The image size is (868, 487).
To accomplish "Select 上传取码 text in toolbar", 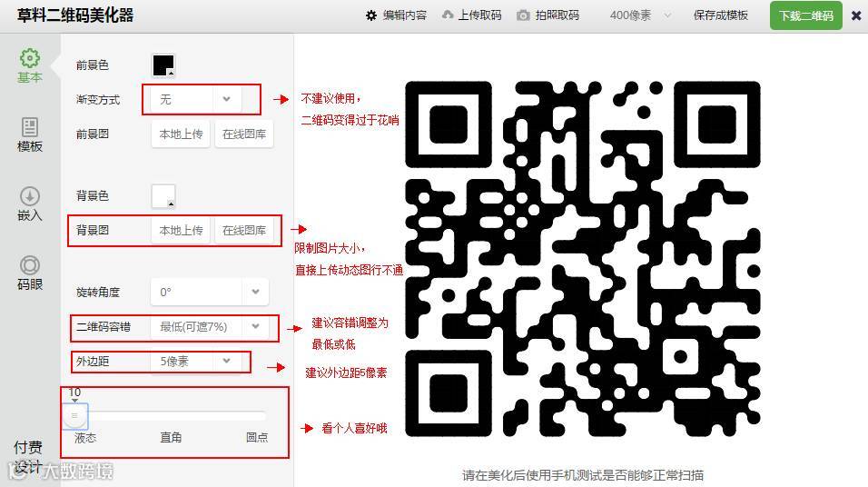I will point(479,15).
